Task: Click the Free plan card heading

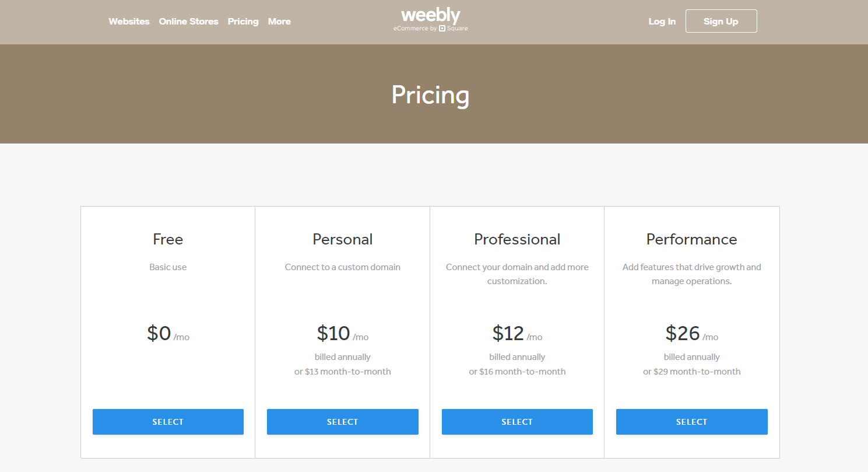Action: 168,239
